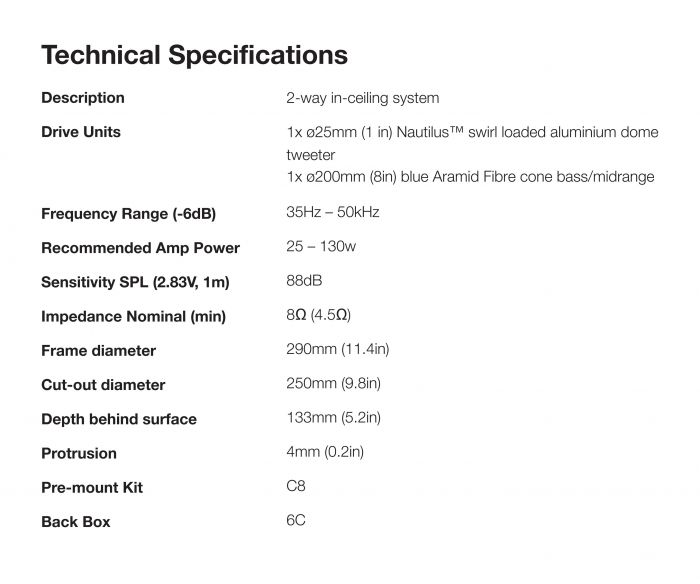The image size is (700, 584).
Task: Click the blue Aramid Fibre cone line
Action: point(470,177)
